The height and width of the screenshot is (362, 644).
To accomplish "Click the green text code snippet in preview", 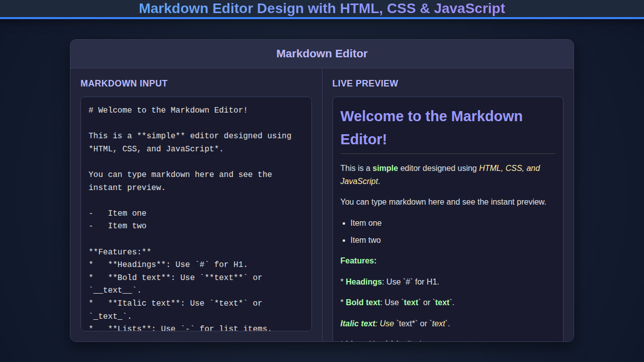I will [x=411, y=302].
